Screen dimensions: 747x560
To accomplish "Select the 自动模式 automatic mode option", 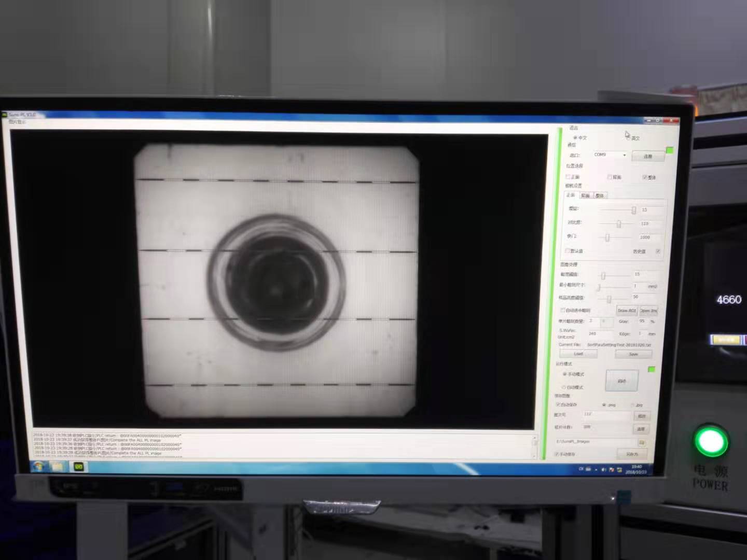I will pyautogui.click(x=564, y=387).
